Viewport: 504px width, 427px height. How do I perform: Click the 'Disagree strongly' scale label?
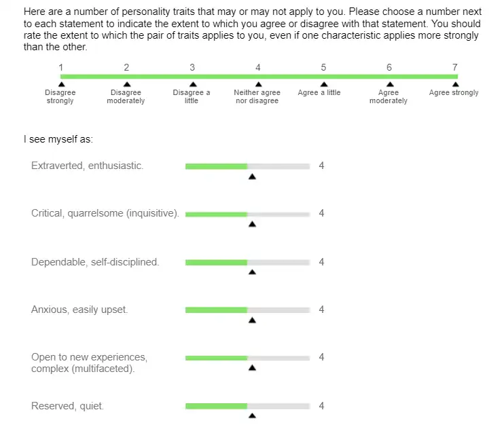[x=60, y=97]
